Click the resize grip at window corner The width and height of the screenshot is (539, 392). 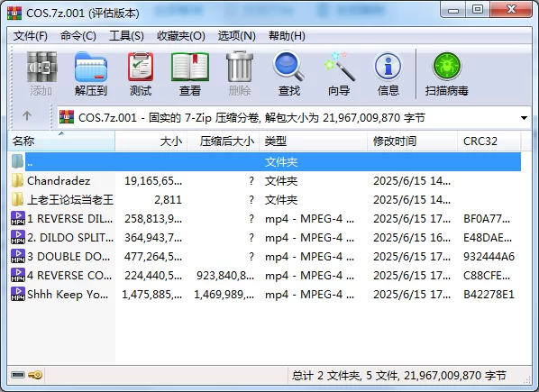point(526,379)
